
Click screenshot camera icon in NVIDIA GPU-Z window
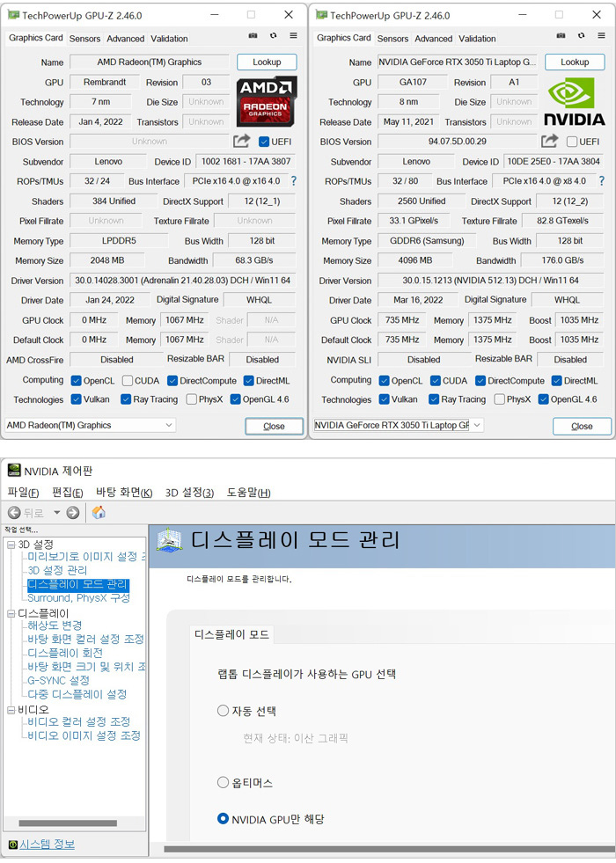(x=561, y=36)
